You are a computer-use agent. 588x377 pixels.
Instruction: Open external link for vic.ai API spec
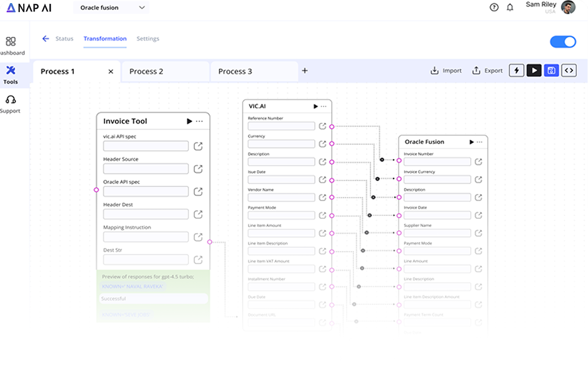pyautogui.click(x=198, y=146)
